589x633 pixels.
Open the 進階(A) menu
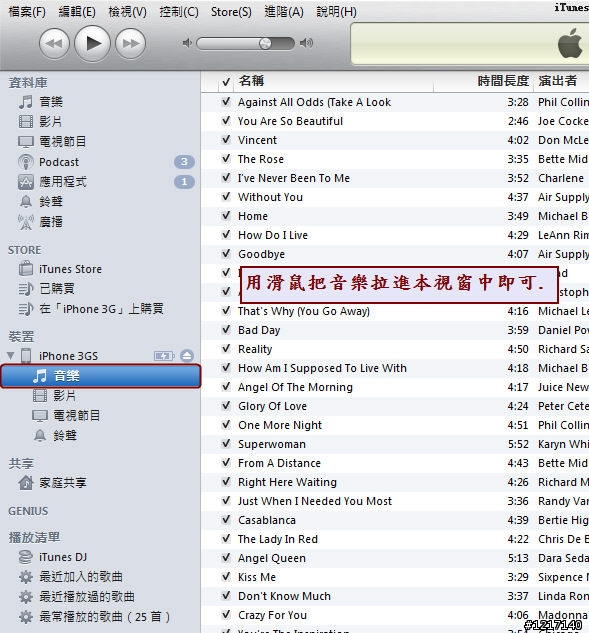coord(284,12)
